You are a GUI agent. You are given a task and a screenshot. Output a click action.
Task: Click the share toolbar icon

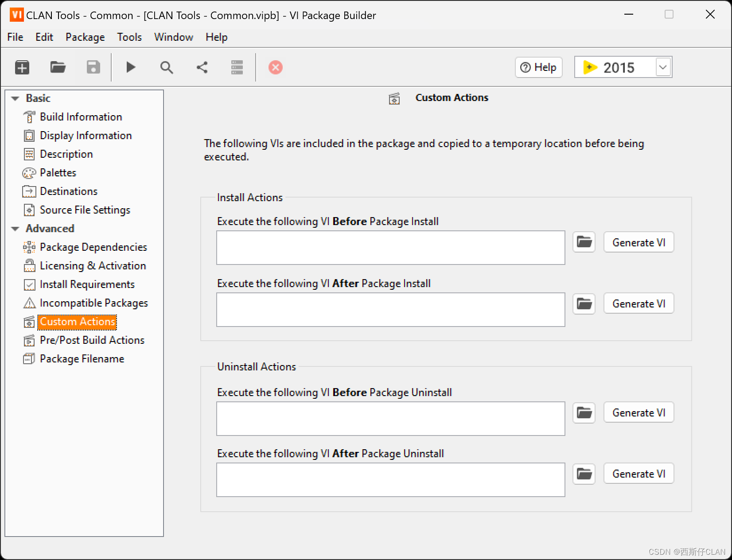pos(202,67)
